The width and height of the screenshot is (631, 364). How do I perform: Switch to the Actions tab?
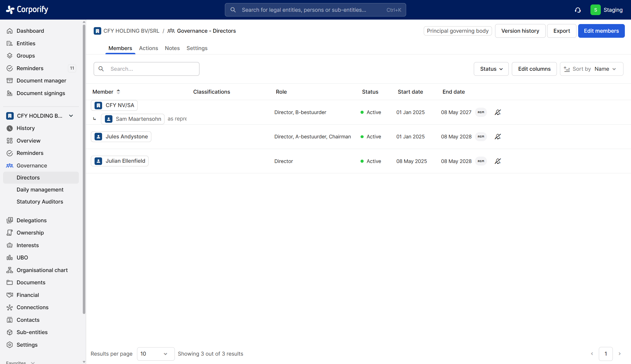(148, 48)
